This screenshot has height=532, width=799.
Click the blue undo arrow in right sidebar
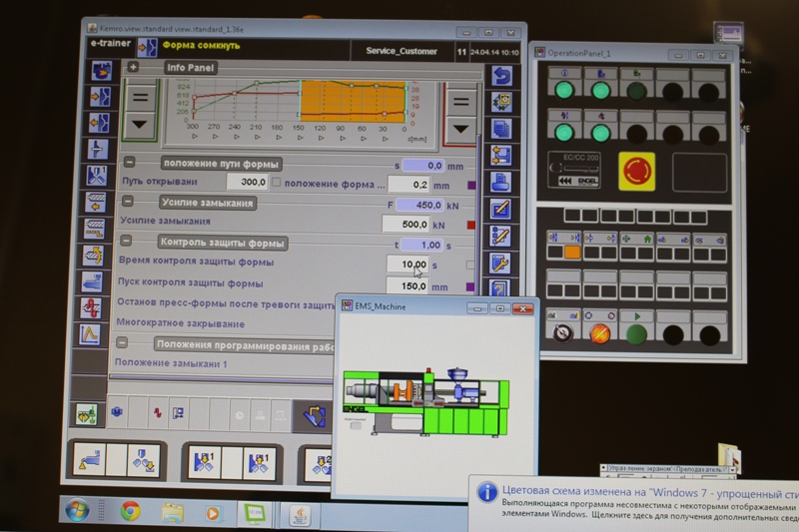[500, 75]
